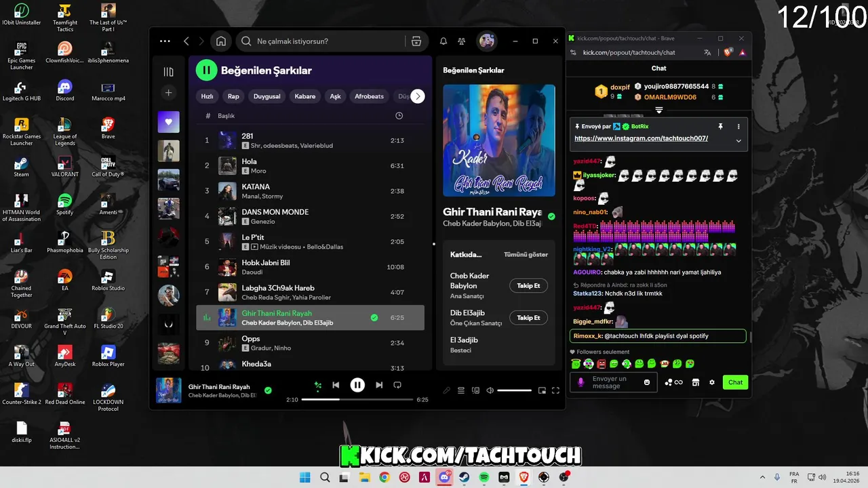Open Spotify browse icon in search bar
This screenshot has width=868, height=488.
tap(416, 41)
